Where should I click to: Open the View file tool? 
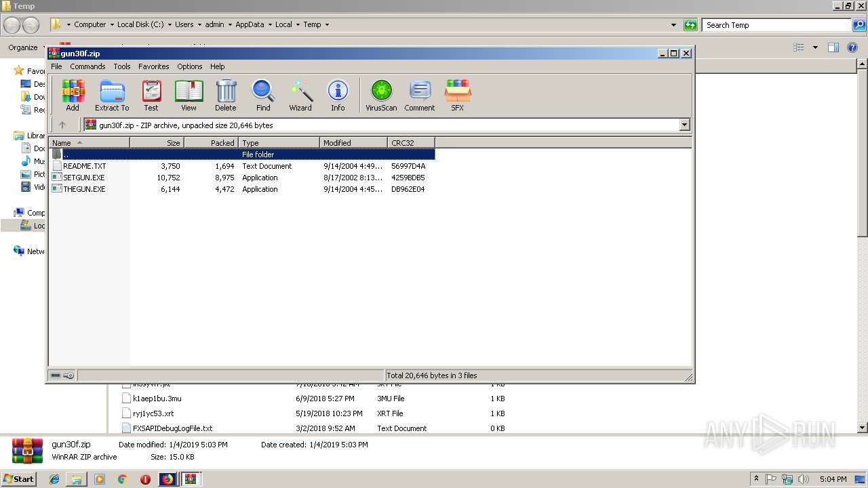189,95
